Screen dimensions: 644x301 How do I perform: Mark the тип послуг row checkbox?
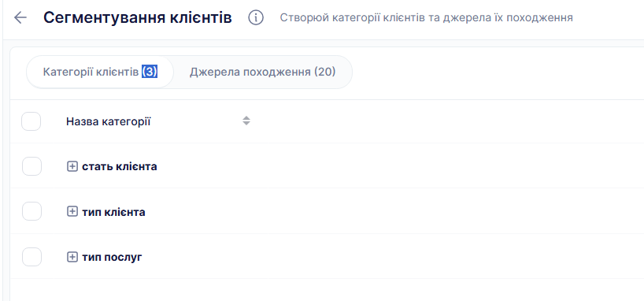click(31, 257)
